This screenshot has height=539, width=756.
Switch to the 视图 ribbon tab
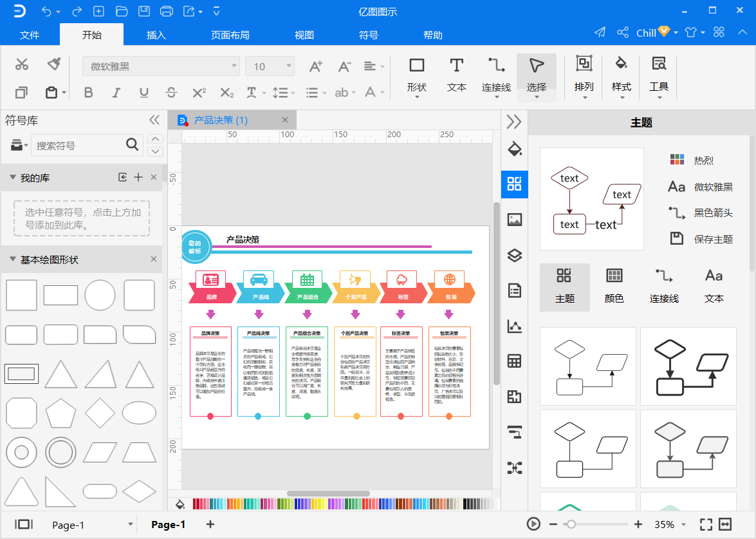(x=304, y=35)
